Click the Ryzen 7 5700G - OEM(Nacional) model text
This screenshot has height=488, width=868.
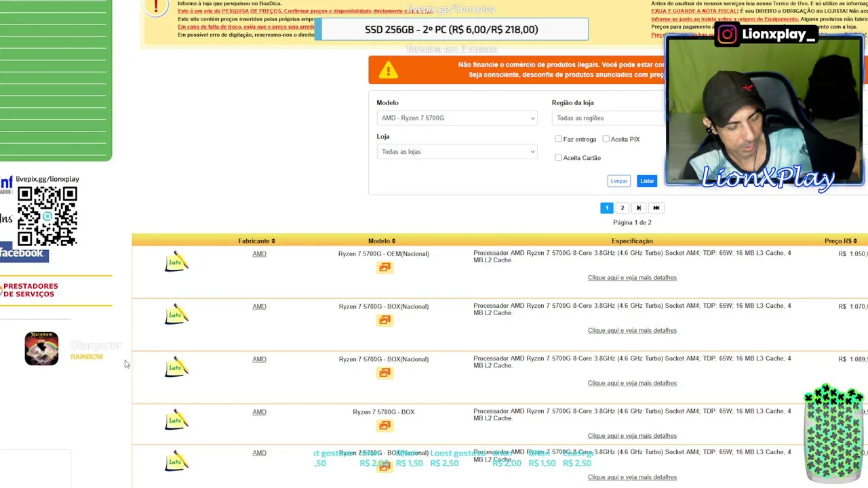384,253
